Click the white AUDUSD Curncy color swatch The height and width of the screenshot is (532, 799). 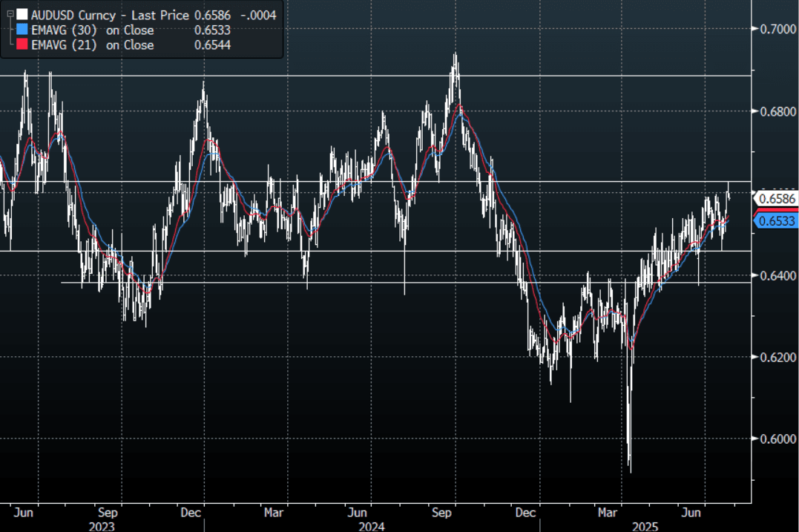point(22,15)
